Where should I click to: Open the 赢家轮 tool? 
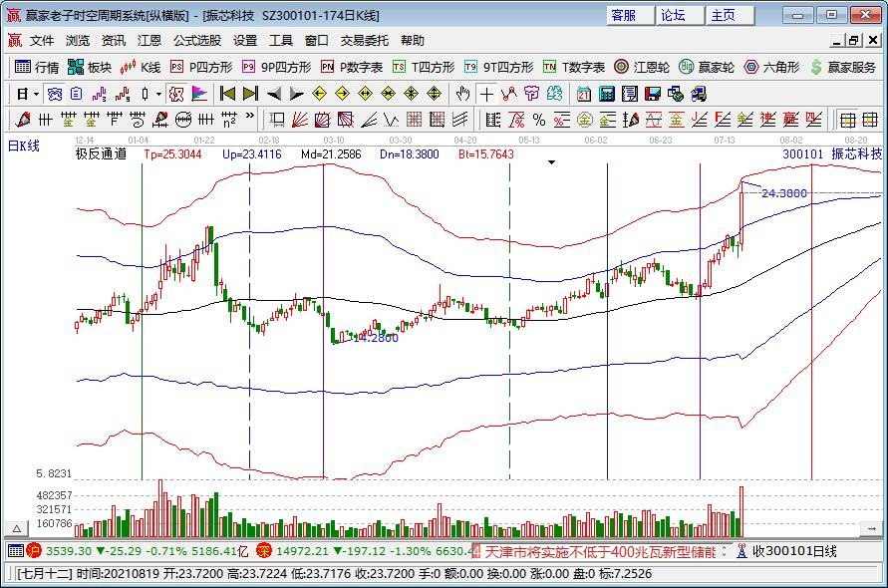pos(707,68)
